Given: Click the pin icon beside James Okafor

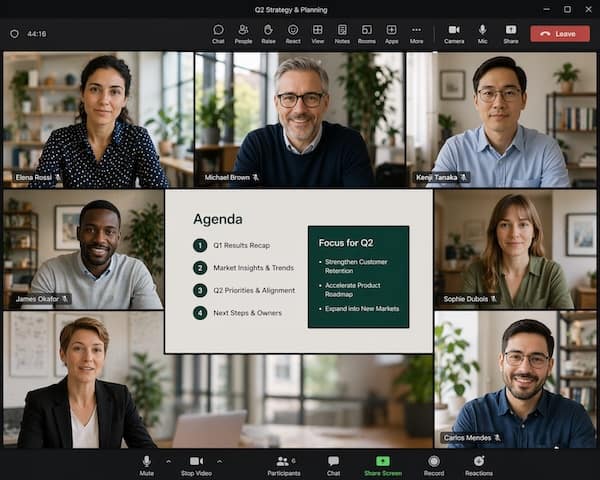Looking at the screenshot, I should pos(65,299).
